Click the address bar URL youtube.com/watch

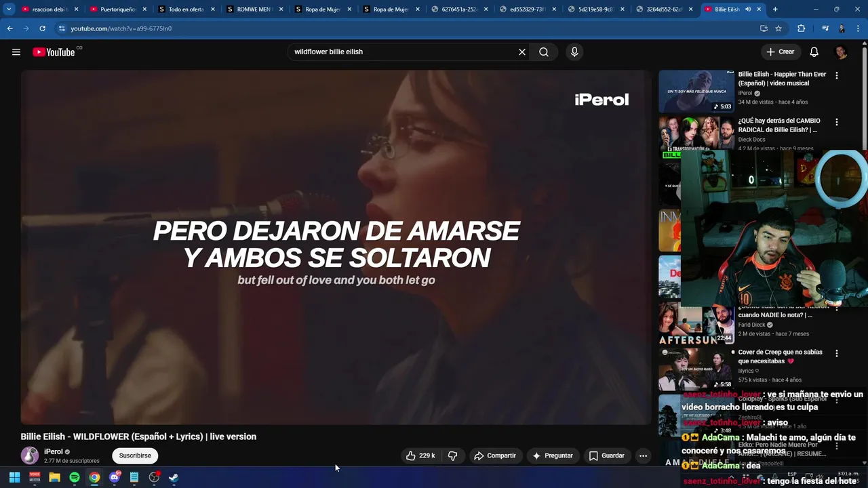point(121,28)
